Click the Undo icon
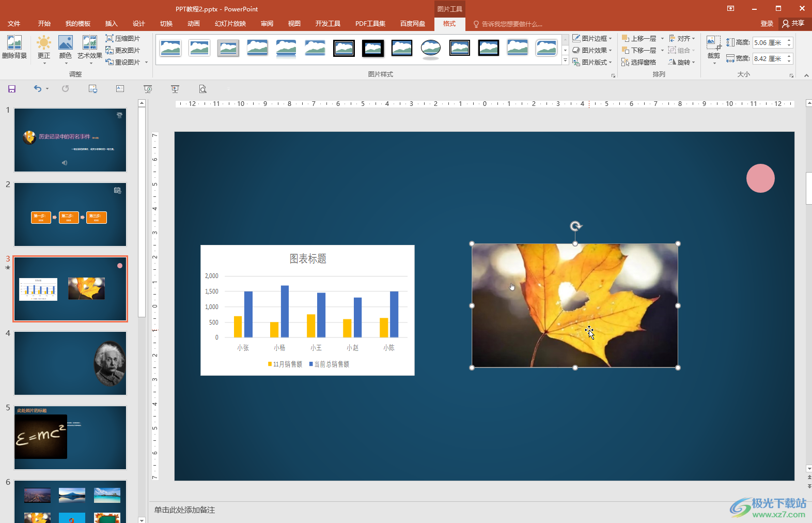 (37, 89)
